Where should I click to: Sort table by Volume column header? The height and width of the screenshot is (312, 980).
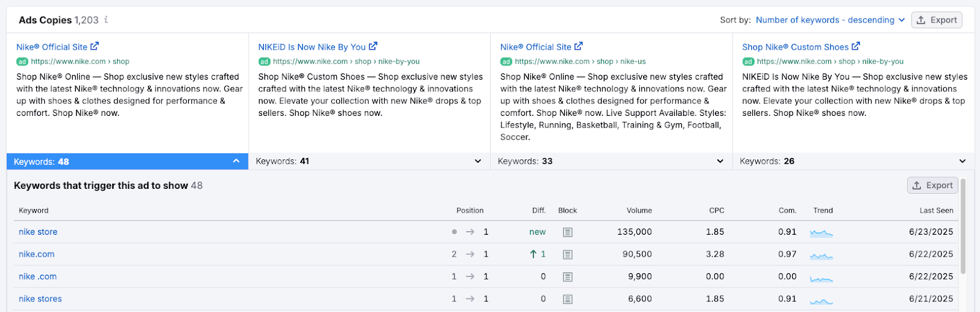pos(639,210)
